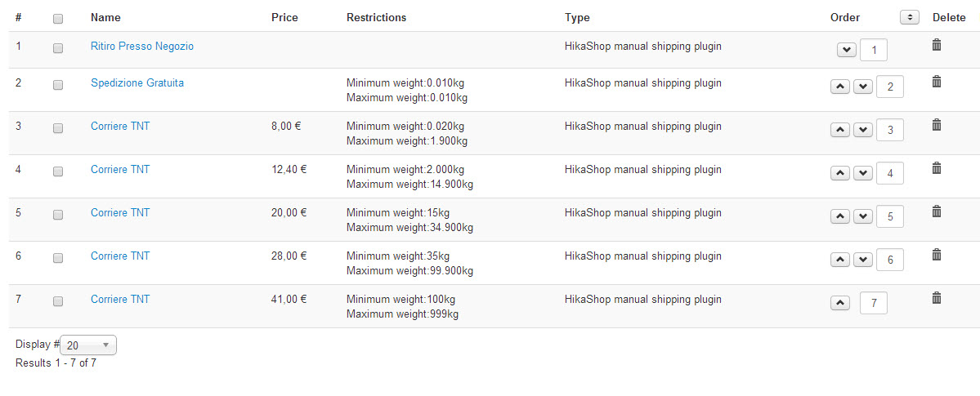The image size is (980, 396).
Task: Move the 8,00 € Corriere TNT down
Action: click(x=863, y=131)
